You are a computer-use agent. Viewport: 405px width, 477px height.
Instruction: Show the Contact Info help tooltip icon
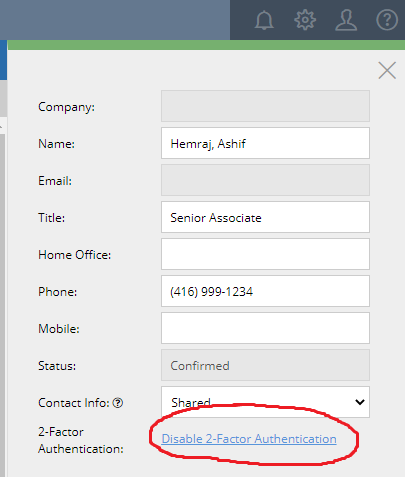pyautogui.click(x=118, y=403)
